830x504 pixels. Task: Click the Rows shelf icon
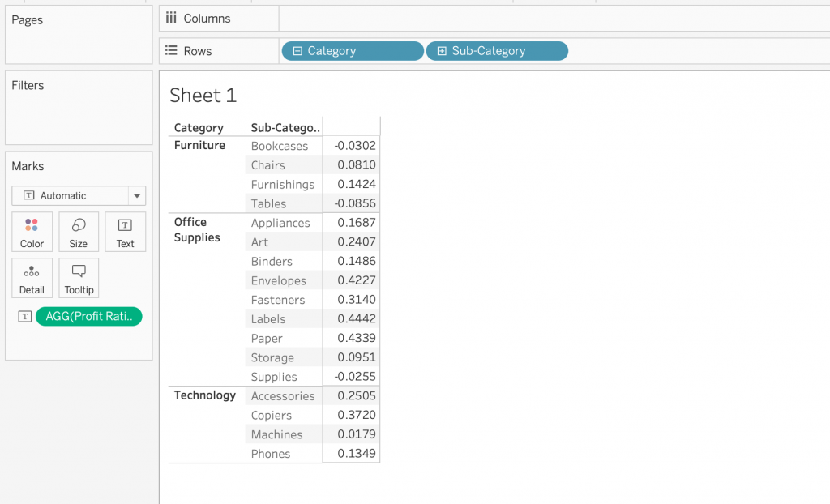tap(171, 50)
